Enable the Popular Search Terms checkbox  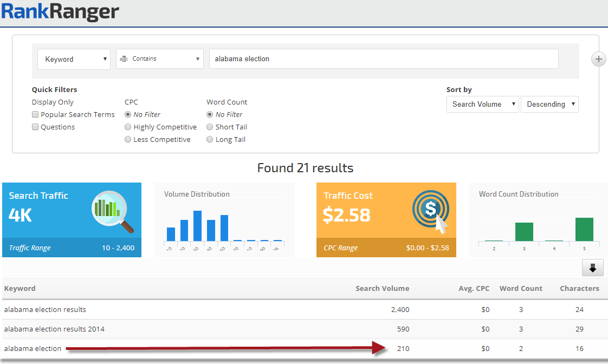pyautogui.click(x=35, y=115)
